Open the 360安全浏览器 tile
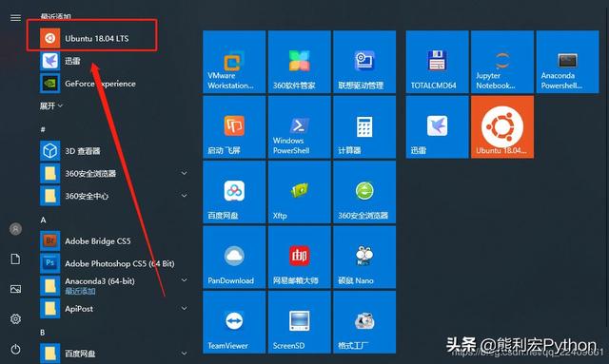The image size is (609, 364). click(364, 192)
